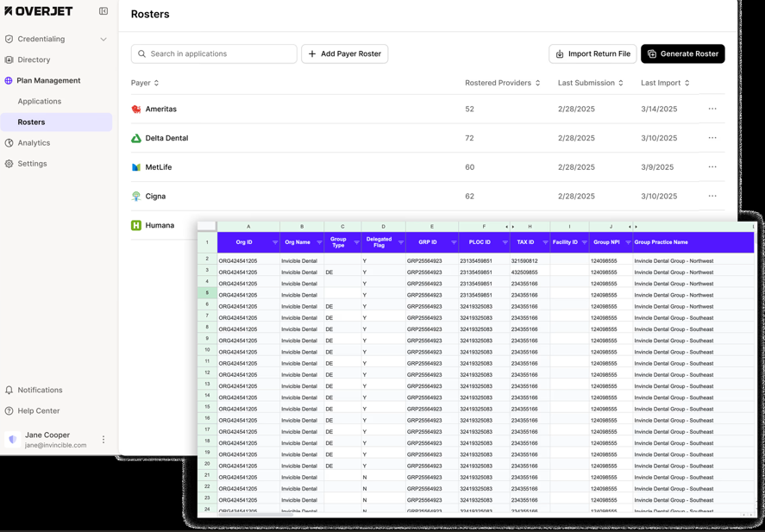
Task: Click the Generate Roster button
Action: (682, 53)
